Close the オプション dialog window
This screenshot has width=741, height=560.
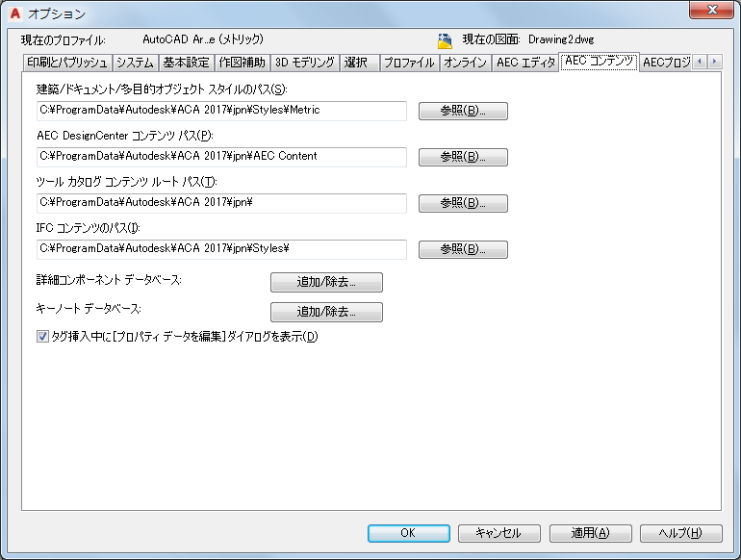pyautogui.click(x=712, y=10)
